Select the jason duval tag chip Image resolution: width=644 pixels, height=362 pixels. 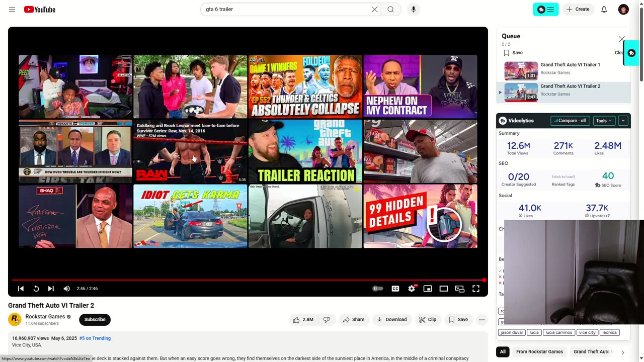coord(512,332)
